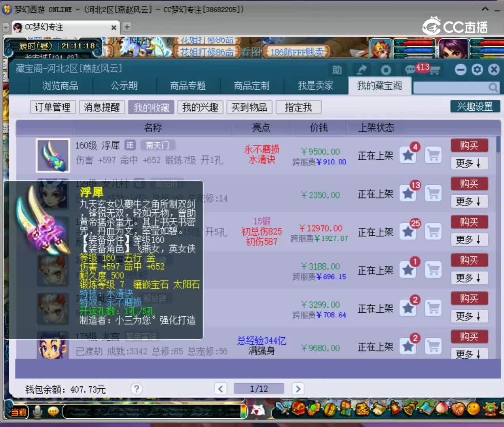Viewport: 504px width, 427px height.
Task: Click the search magnifier icon
Action: point(493,87)
